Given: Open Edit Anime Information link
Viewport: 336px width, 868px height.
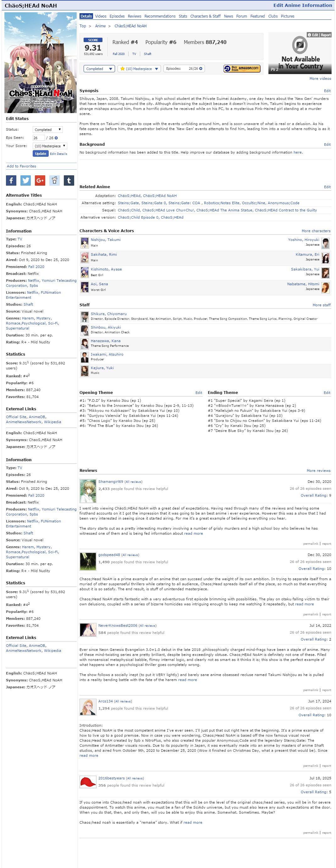Looking at the screenshot, I should point(303,5).
